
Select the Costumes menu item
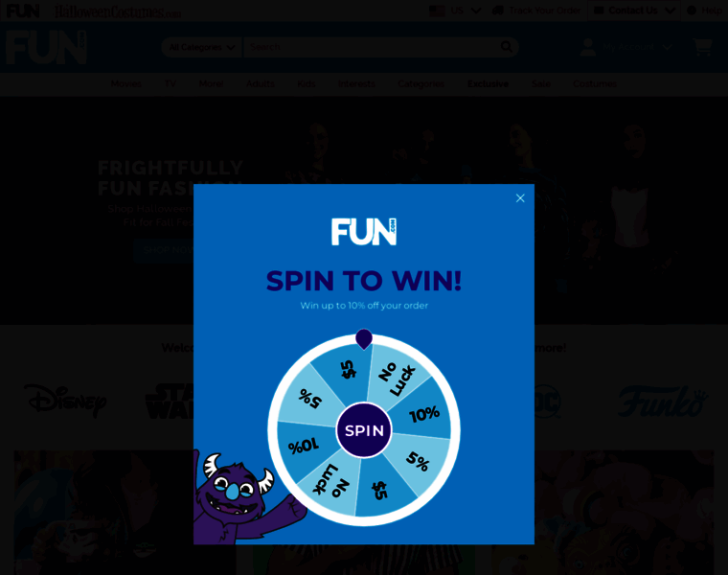click(595, 83)
